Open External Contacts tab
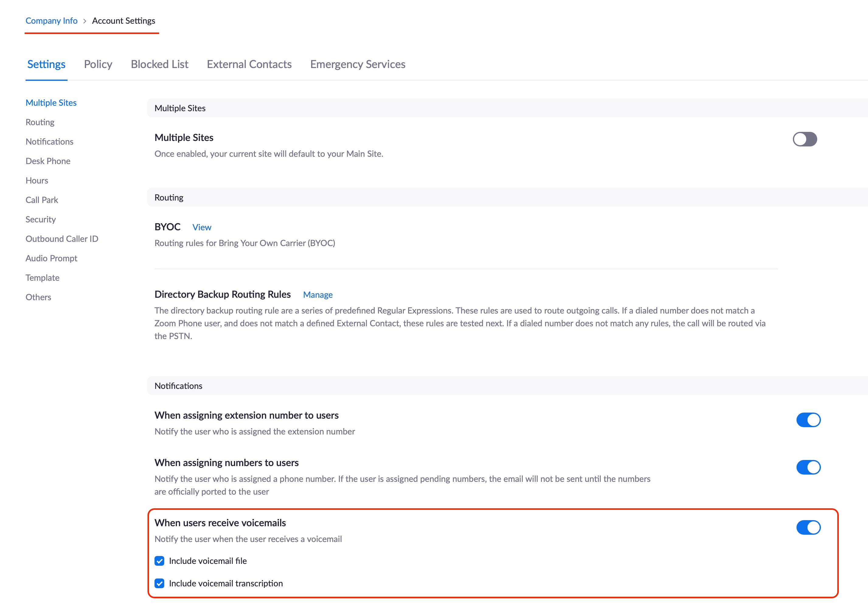This screenshot has width=868, height=604. point(249,64)
